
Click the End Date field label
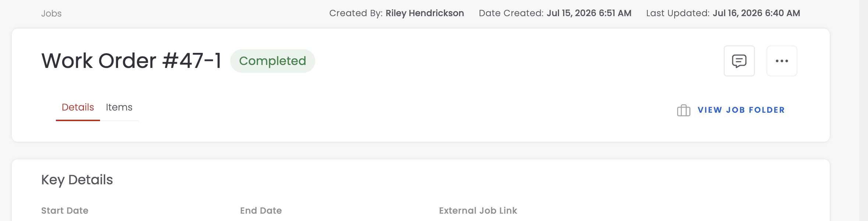261,211
